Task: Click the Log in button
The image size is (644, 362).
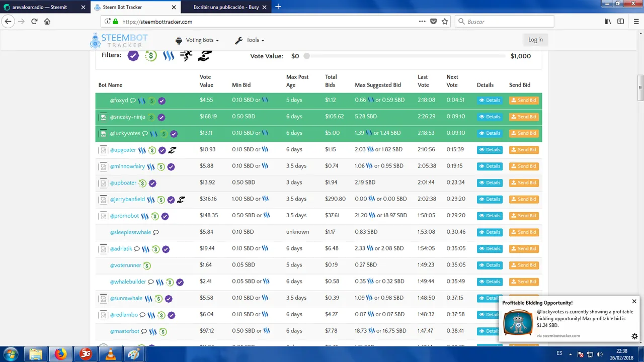Action: pos(535,40)
